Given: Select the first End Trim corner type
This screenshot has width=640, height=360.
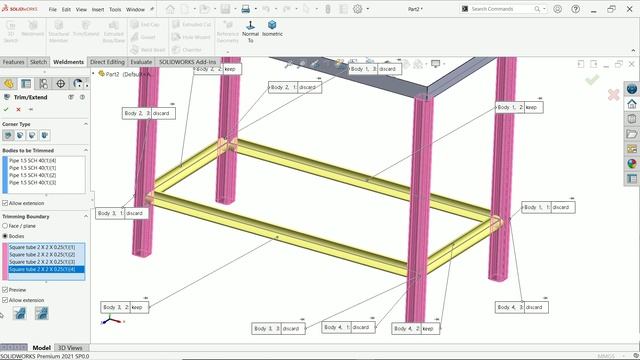Looking at the screenshot, I should click(8, 135).
